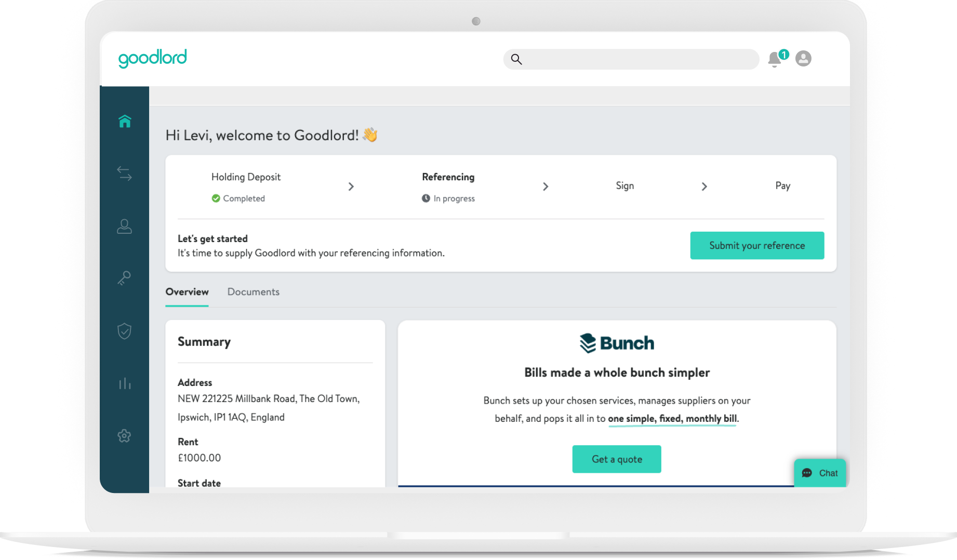The height and width of the screenshot is (560, 957).
Task: Open the analytics bar chart sidebar icon
Action: (x=125, y=383)
